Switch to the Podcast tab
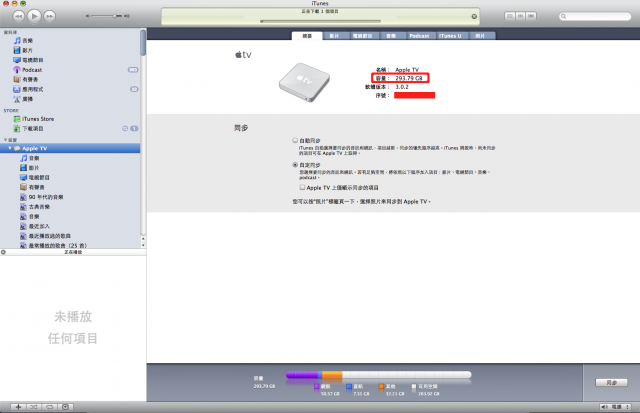The image size is (640, 413). pos(419,36)
